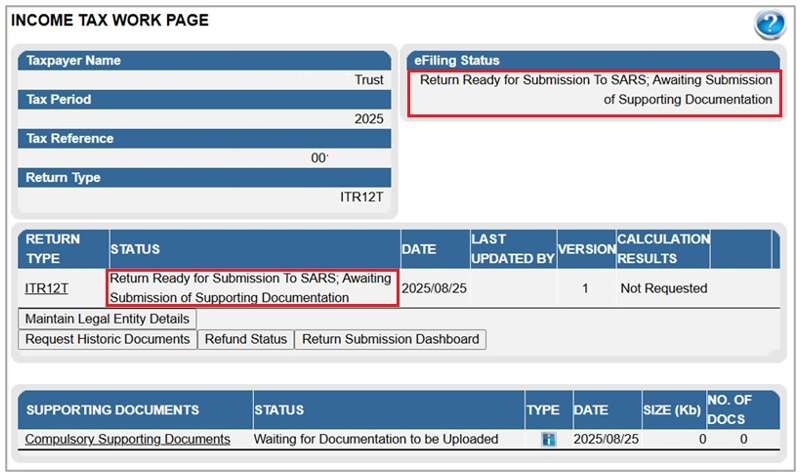
Task: Click the Maintain Legal Entity Details button
Action: pyautogui.click(x=107, y=319)
